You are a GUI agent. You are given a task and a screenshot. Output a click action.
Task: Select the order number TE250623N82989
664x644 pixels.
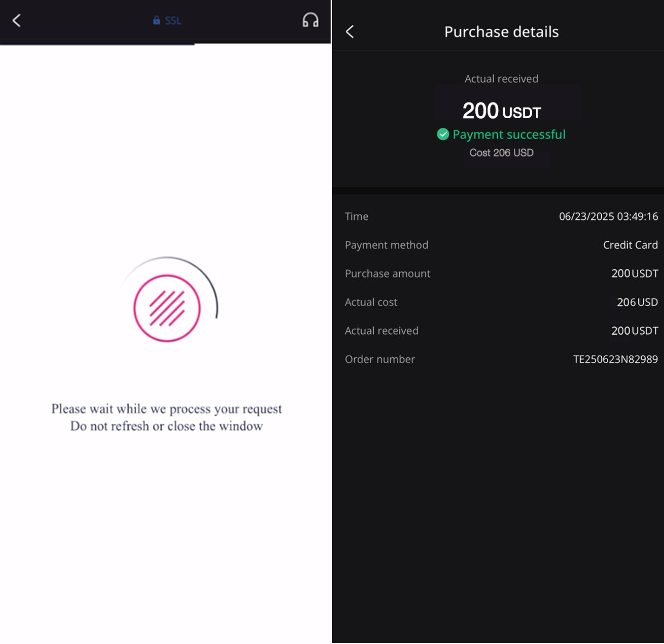[x=615, y=360]
